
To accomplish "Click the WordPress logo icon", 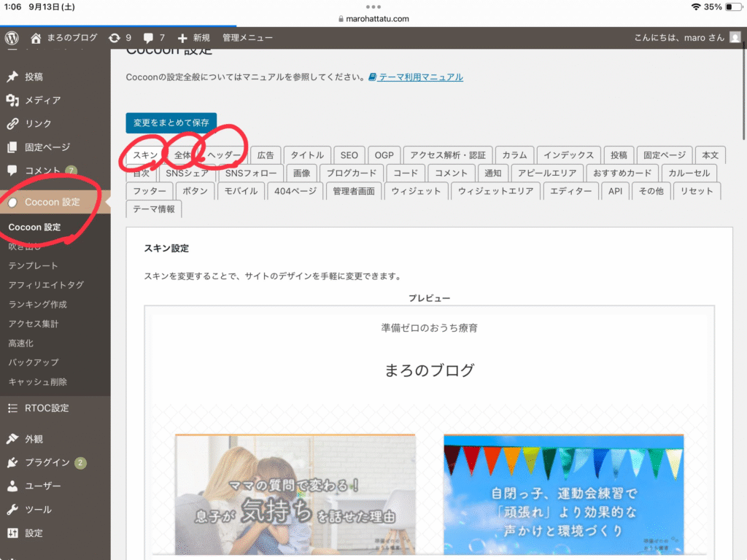I will click(x=12, y=38).
